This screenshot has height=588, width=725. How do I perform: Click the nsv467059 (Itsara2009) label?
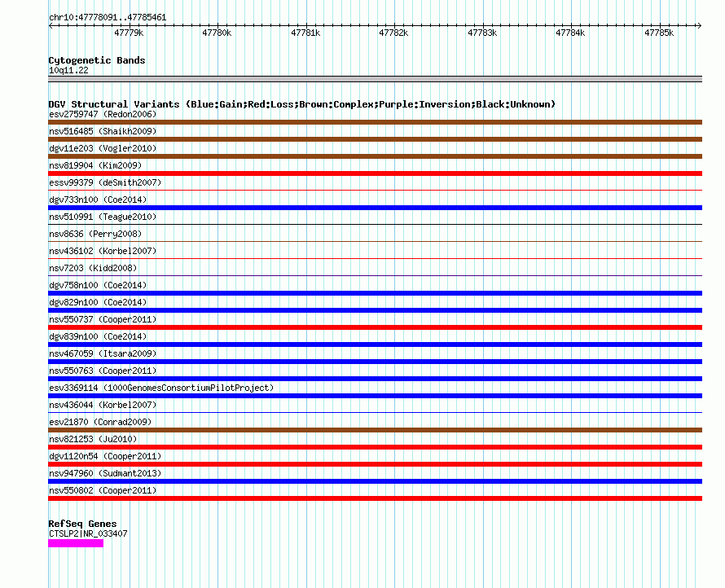click(103, 353)
